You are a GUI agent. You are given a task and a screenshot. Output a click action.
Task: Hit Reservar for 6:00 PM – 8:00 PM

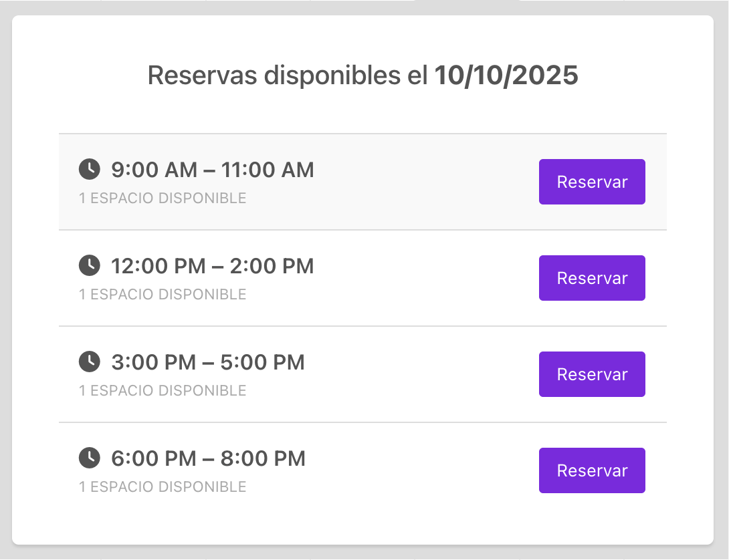click(x=592, y=470)
